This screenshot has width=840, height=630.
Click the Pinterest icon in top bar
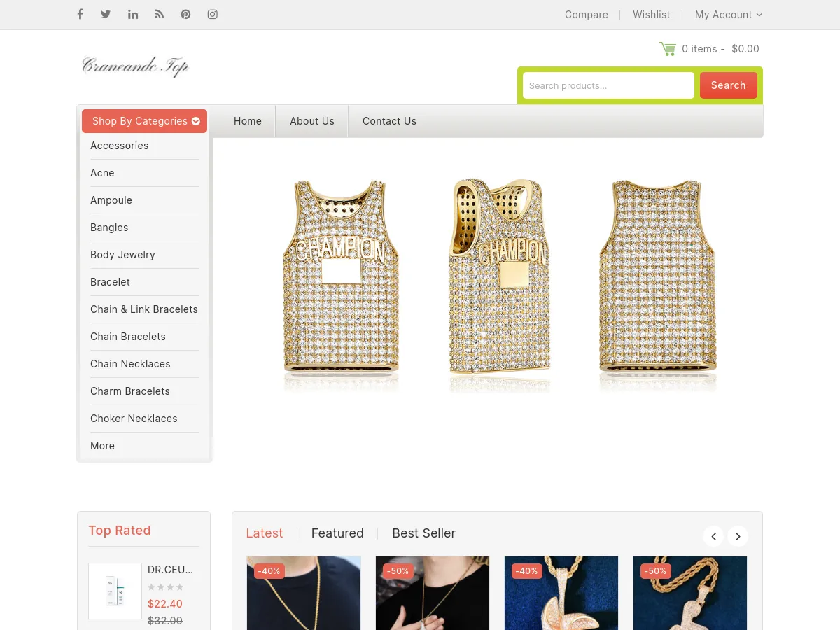click(x=185, y=15)
